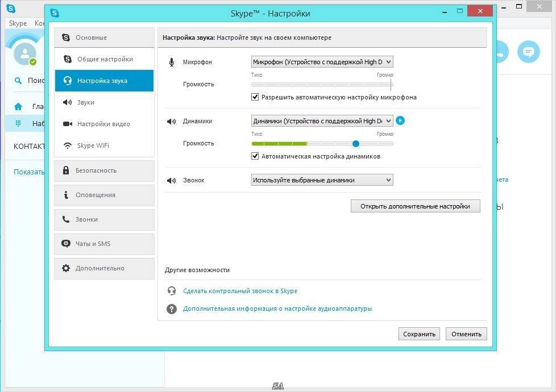Click the Skype icon beside Основные
Viewport: 556px width, 392px height.
(66, 37)
